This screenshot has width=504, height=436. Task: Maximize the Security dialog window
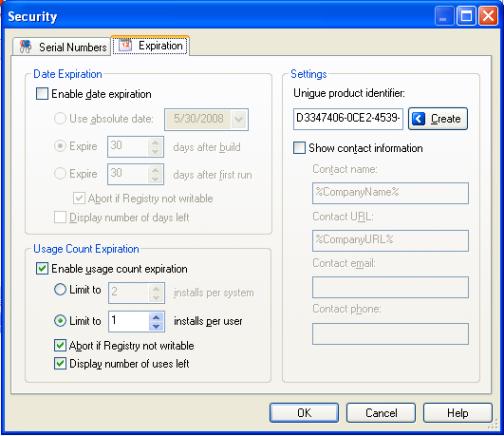click(x=466, y=16)
